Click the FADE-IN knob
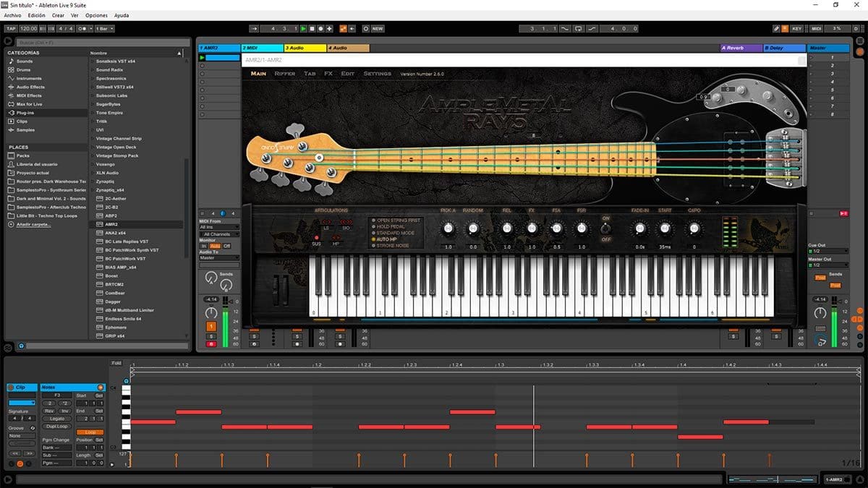 [639, 228]
